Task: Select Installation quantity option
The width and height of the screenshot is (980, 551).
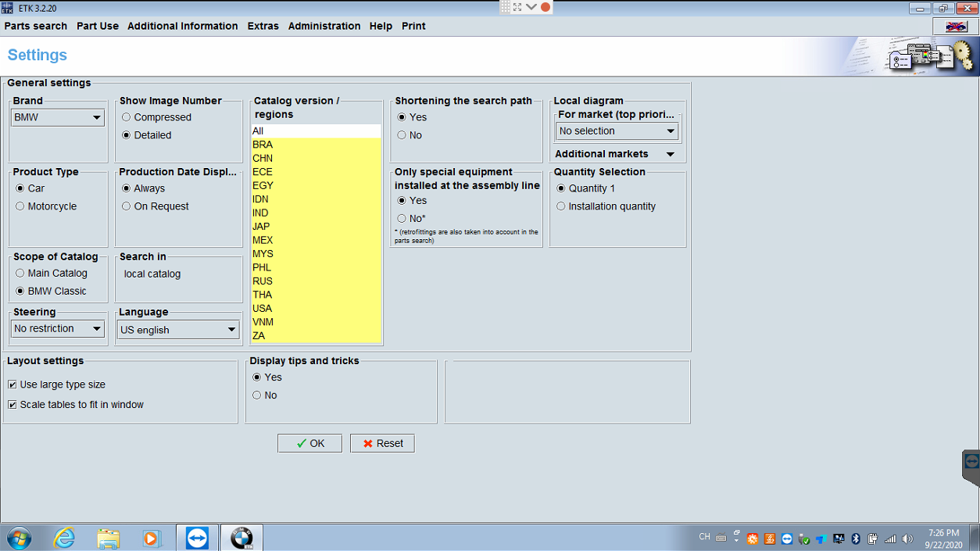Action: [x=560, y=206]
